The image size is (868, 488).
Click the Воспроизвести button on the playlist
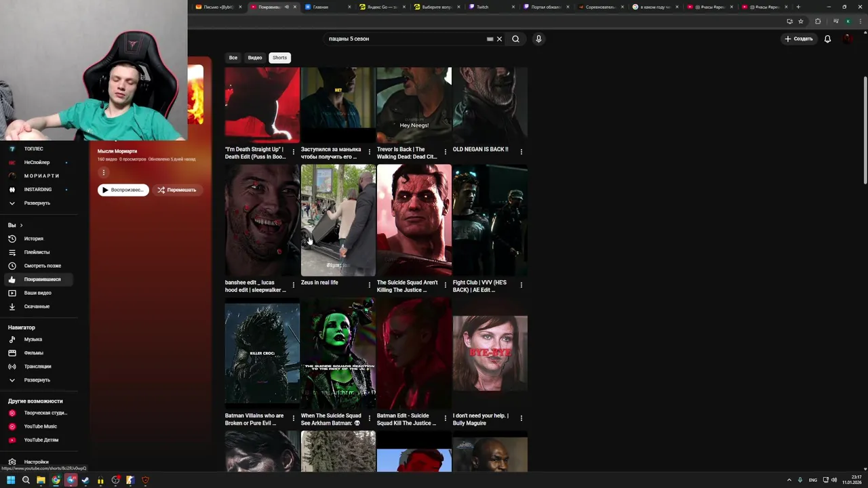(123, 190)
